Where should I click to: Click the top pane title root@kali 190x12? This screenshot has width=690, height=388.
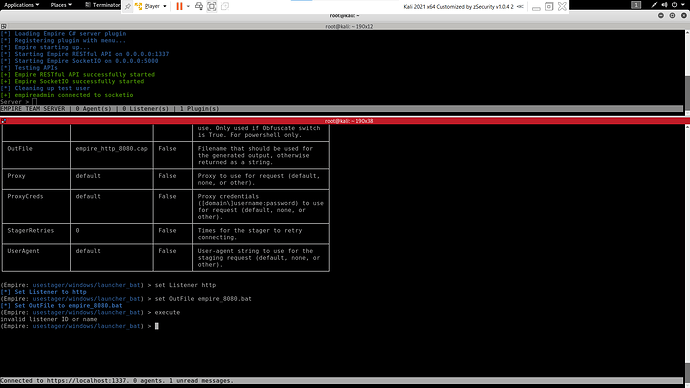(x=349, y=26)
